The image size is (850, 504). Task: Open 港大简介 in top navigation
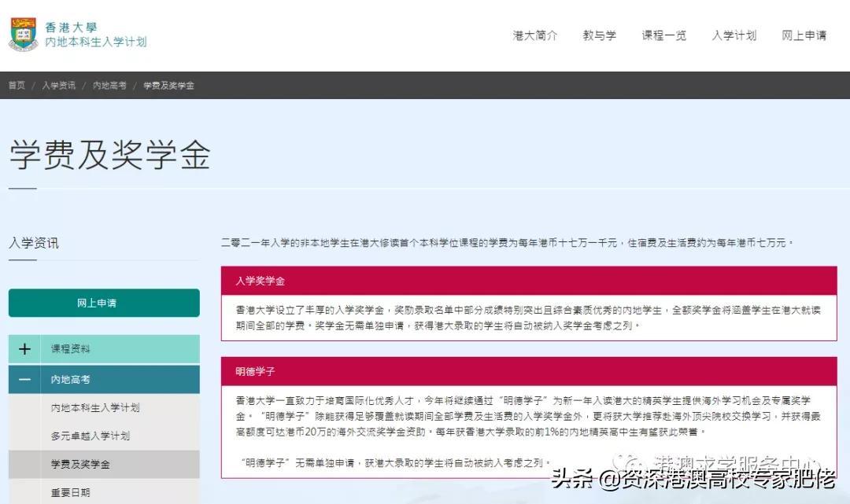point(535,35)
